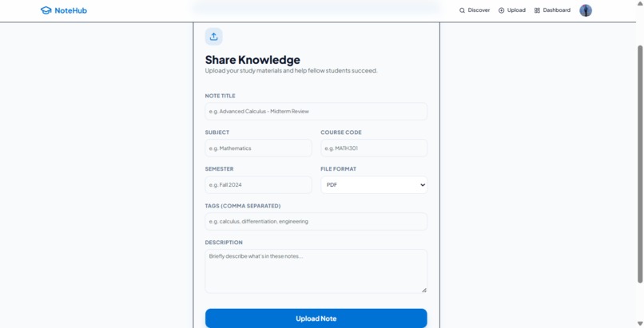Click the 'Upload your study materials' subtitle
This screenshot has width=644, height=328.
click(291, 70)
